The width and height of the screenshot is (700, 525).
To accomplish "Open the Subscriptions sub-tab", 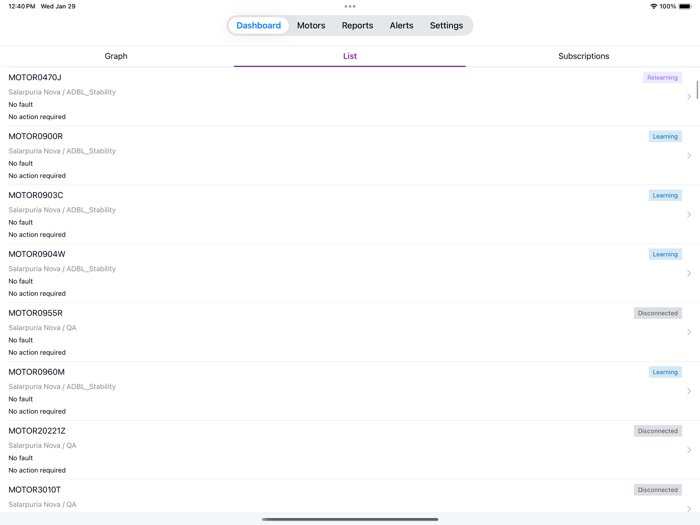I will [x=583, y=56].
